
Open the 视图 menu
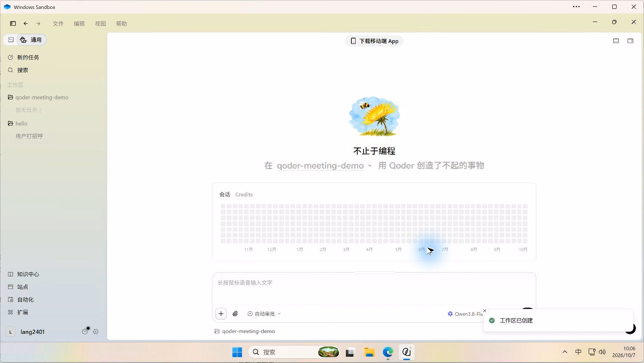point(101,24)
